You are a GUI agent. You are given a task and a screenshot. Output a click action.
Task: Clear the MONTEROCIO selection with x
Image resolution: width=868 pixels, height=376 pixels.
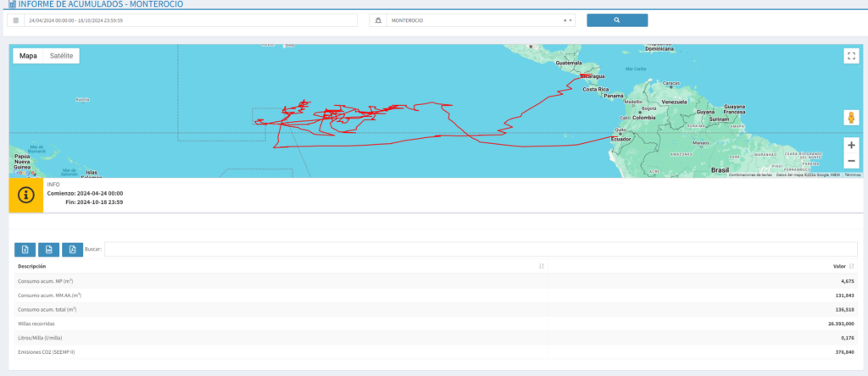click(x=565, y=20)
